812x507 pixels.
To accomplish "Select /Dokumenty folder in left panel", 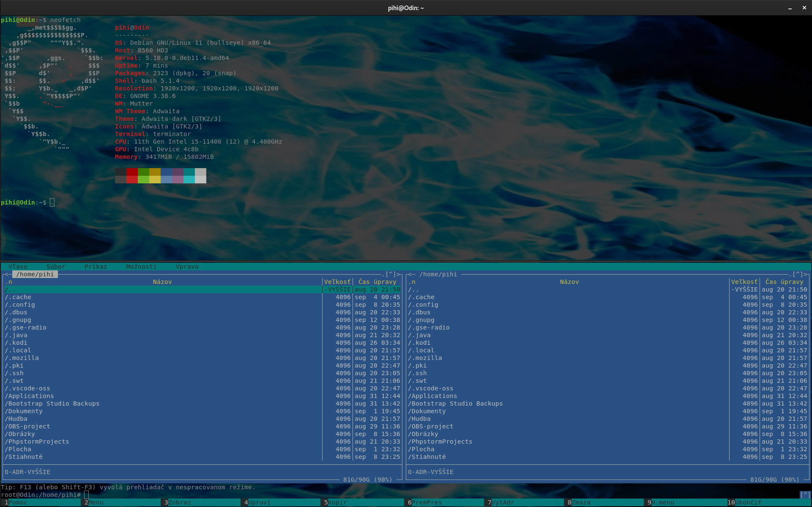I will point(24,411).
